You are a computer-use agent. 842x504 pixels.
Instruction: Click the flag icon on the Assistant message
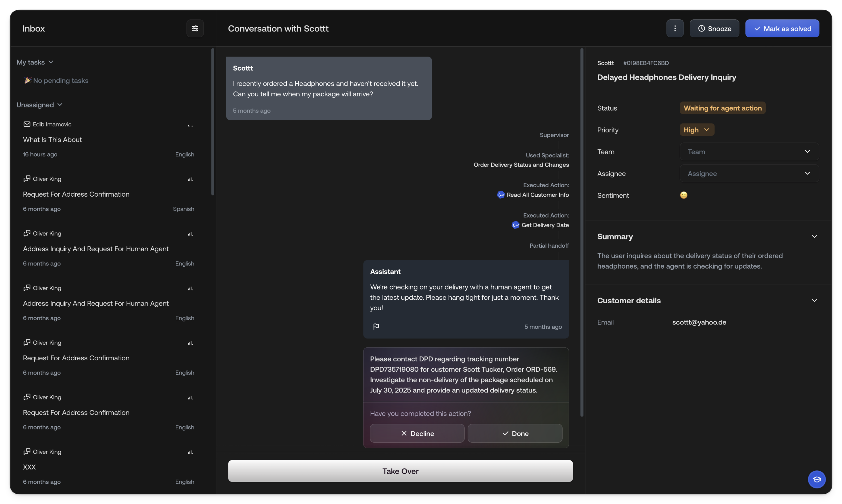click(x=376, y=326)
